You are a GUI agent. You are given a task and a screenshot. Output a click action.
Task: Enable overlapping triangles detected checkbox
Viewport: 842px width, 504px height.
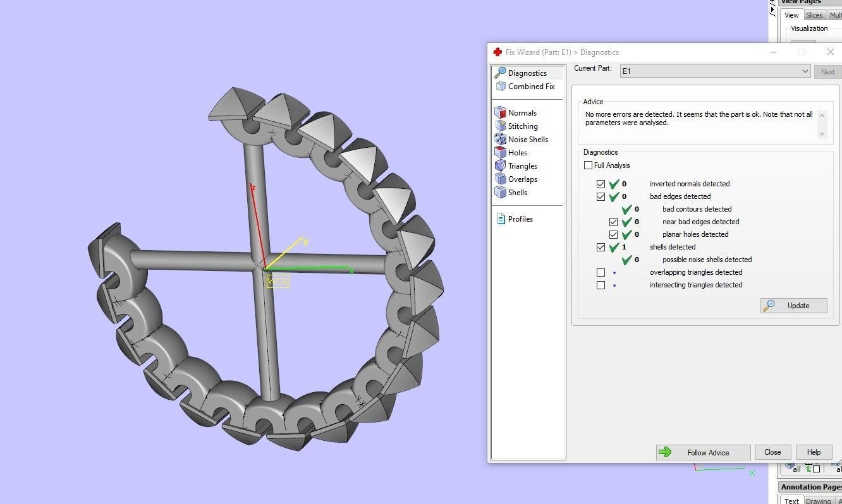click(601, 273)
